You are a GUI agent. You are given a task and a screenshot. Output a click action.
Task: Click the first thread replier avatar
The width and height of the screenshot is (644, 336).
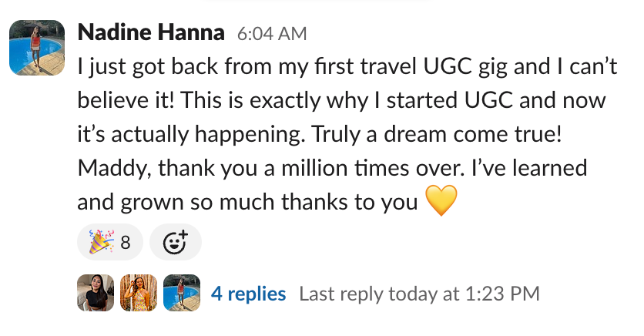point(96,294)
